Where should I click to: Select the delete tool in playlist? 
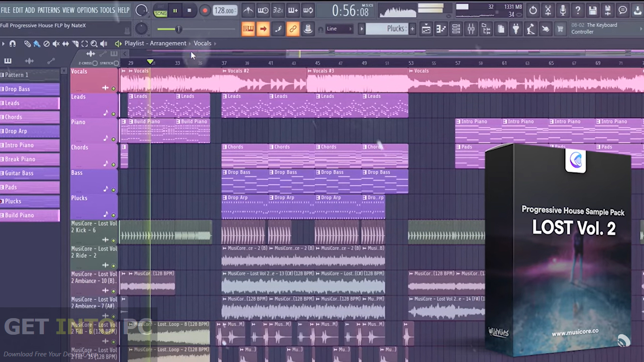point(46,43)
